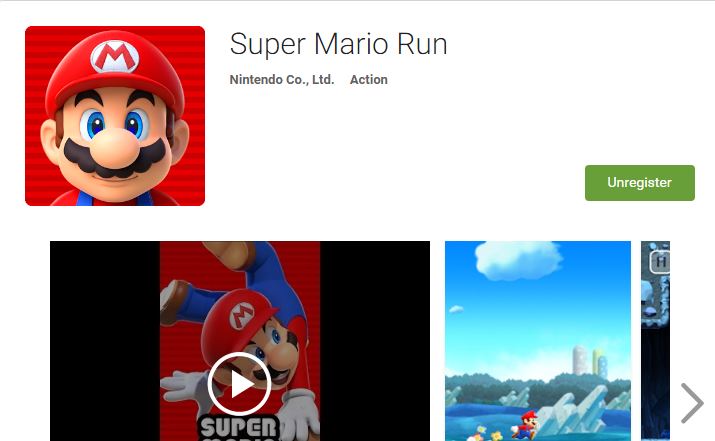
Task: Click the green Unregister button
Action: 640,182
